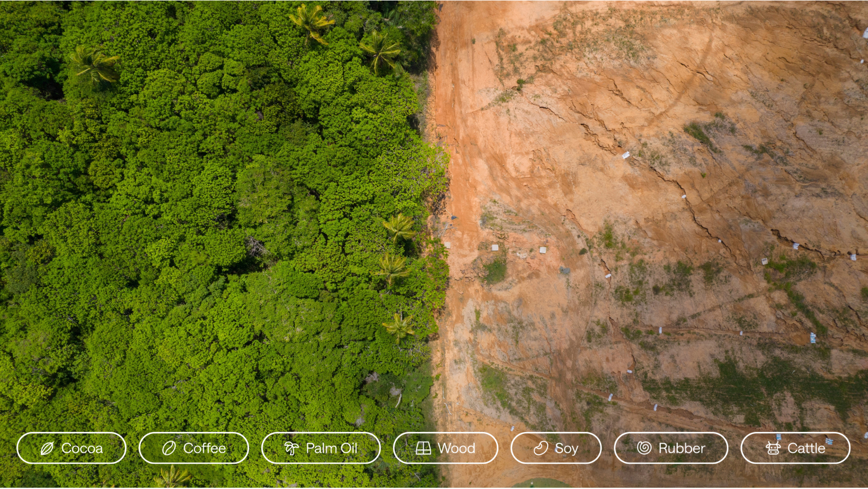Viewport: 868px width, 489px height.
Task: Click the cow head icon
Action: click(773, 448)
